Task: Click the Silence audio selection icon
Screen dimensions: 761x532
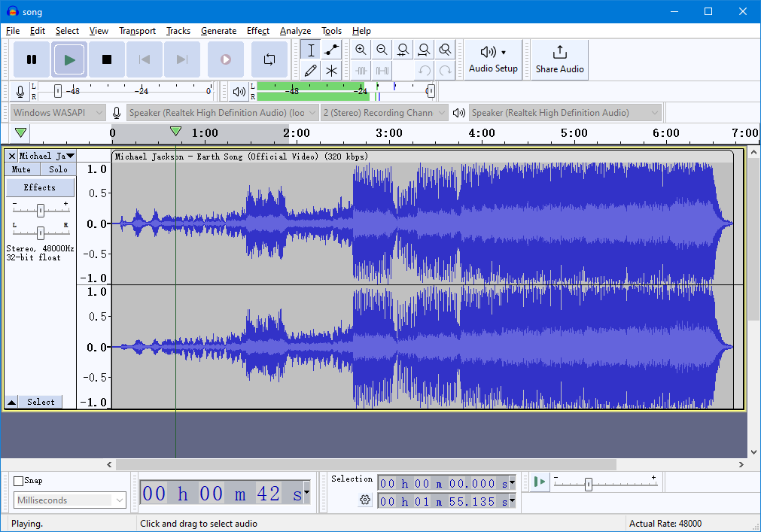Action: tap(382, 71)
